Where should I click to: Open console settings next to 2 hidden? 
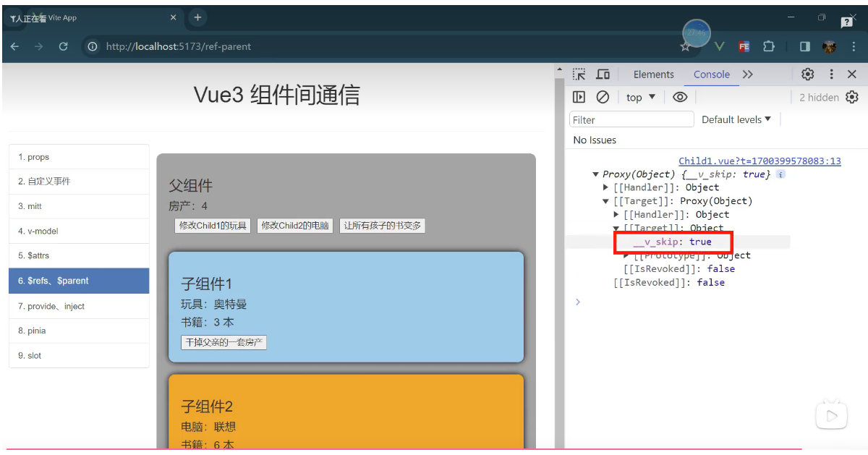point(852,97)
